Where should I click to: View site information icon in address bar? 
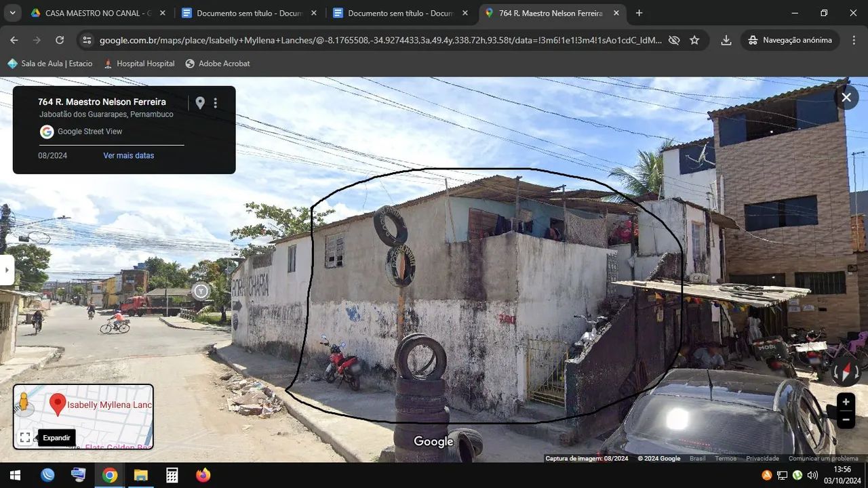pos(87,40)
